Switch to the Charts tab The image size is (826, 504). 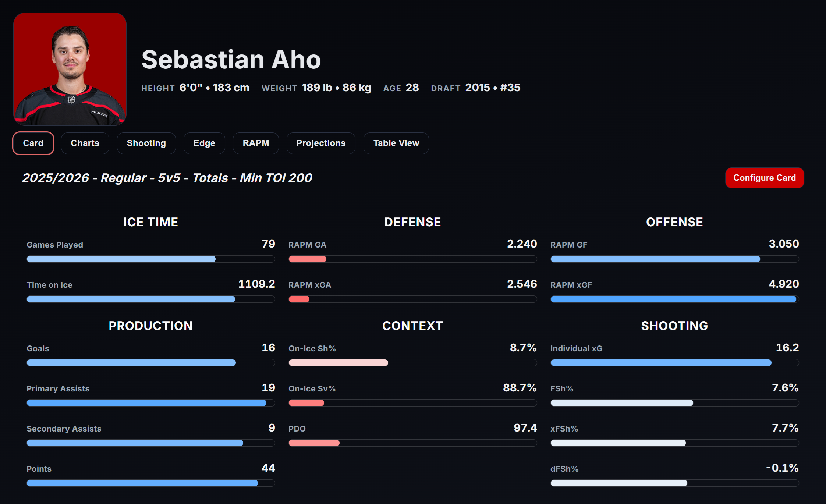85,143
